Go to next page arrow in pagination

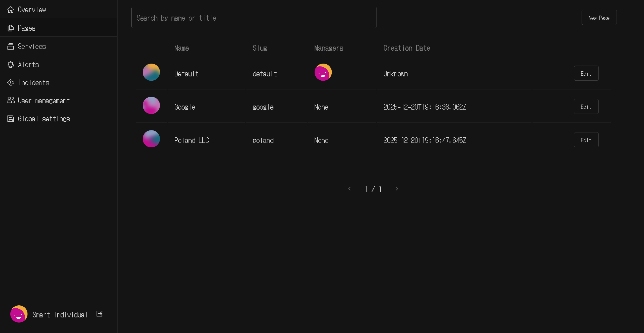(397, 189)
